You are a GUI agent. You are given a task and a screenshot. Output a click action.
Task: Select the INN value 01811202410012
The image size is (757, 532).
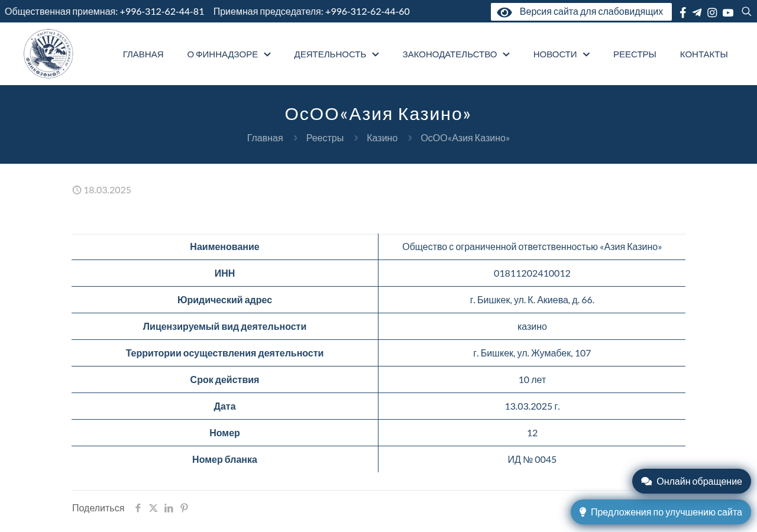(532, 273)
